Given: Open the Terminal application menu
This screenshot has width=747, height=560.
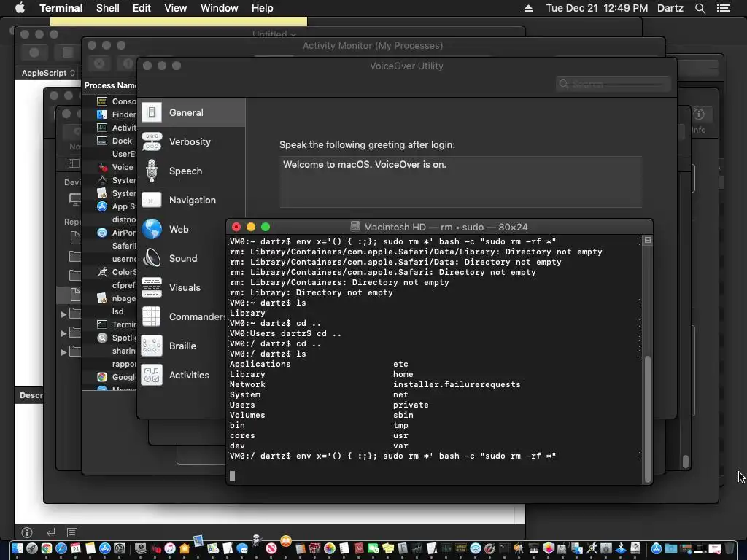Looking at the screenshot, I should [x=61, y=8].
